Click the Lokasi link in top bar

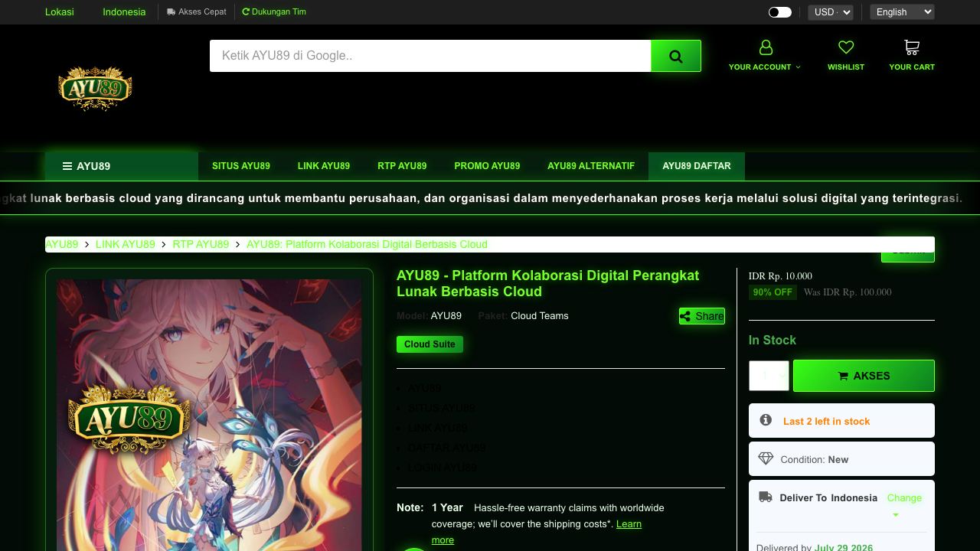point(60,12)
